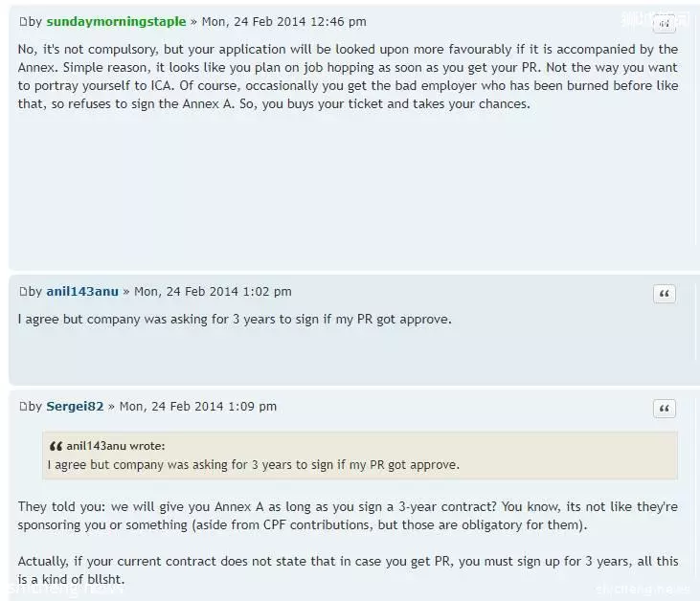The image size is (700, 601).
Task: Open Sergei82's user profile
Action: tap(75, 407)
